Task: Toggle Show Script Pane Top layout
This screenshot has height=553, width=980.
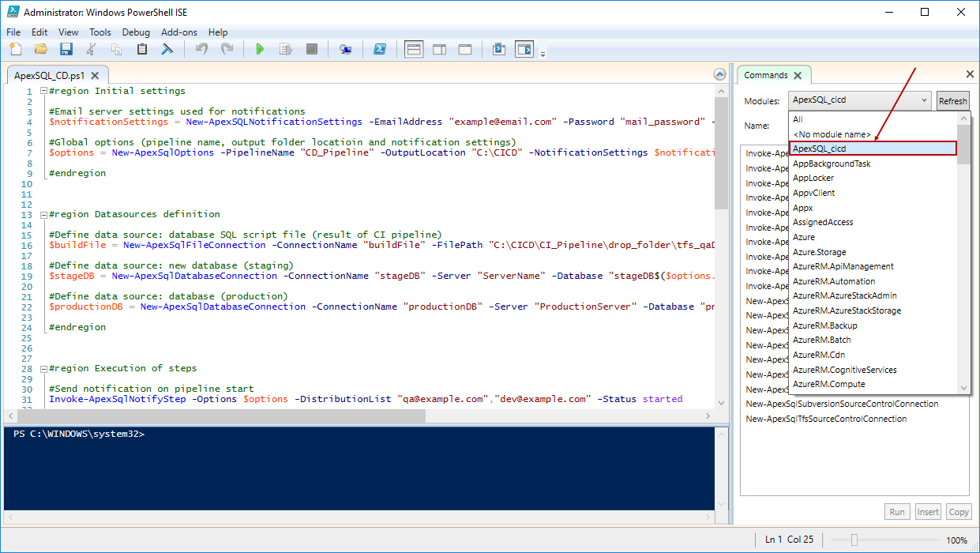Action: tap(413, 49)
